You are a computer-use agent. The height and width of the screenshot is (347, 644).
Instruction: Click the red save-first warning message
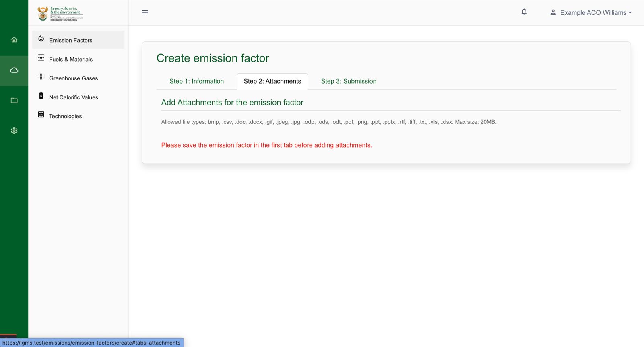coord(266,145)
